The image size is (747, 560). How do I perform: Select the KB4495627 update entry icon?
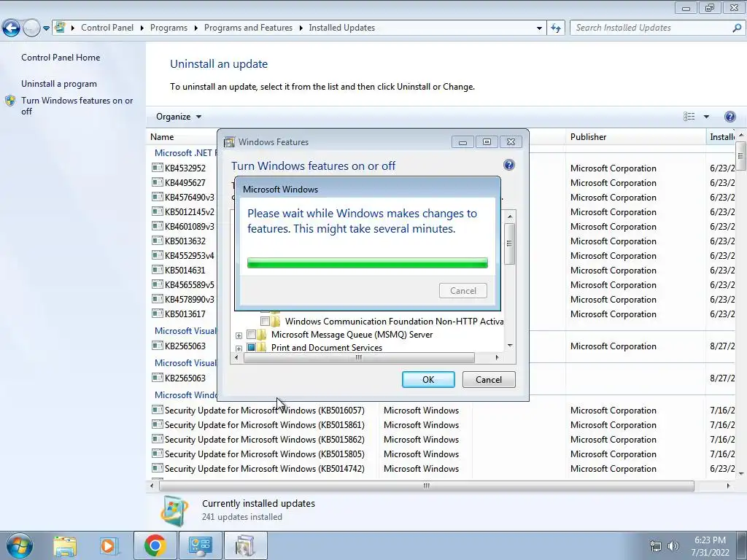coord(158,182)
